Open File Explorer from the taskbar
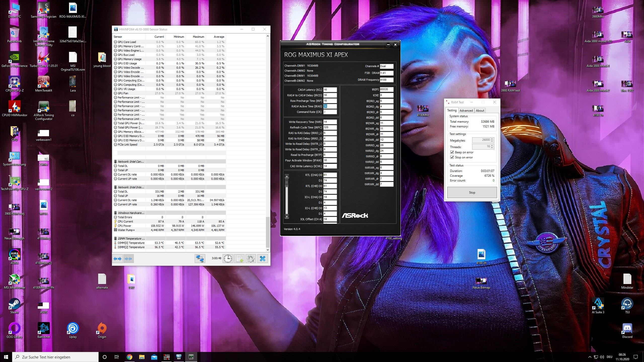Screen dimensions: 644x362 [142, 357]
